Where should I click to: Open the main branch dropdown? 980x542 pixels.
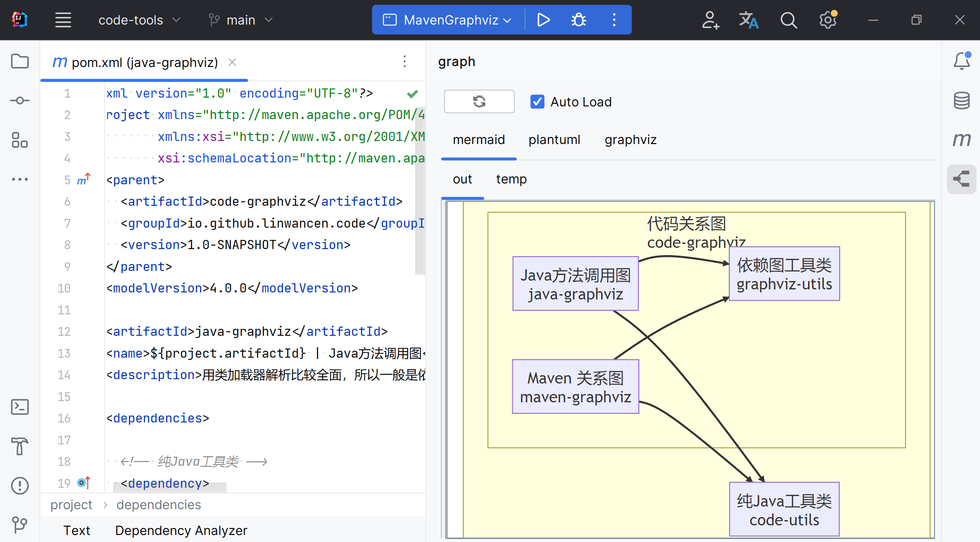point(241,20)
